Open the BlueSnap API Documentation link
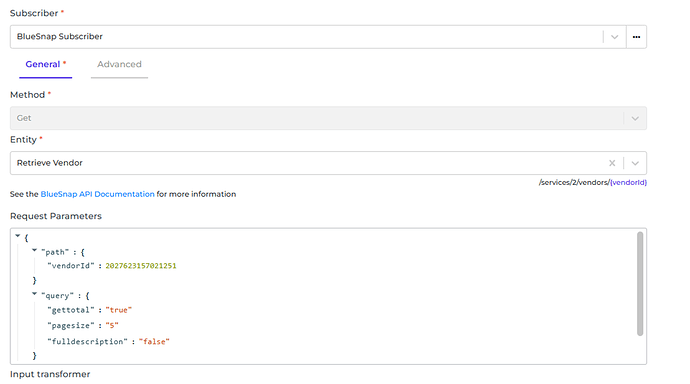The image size is (690, 384). (98, 194)
